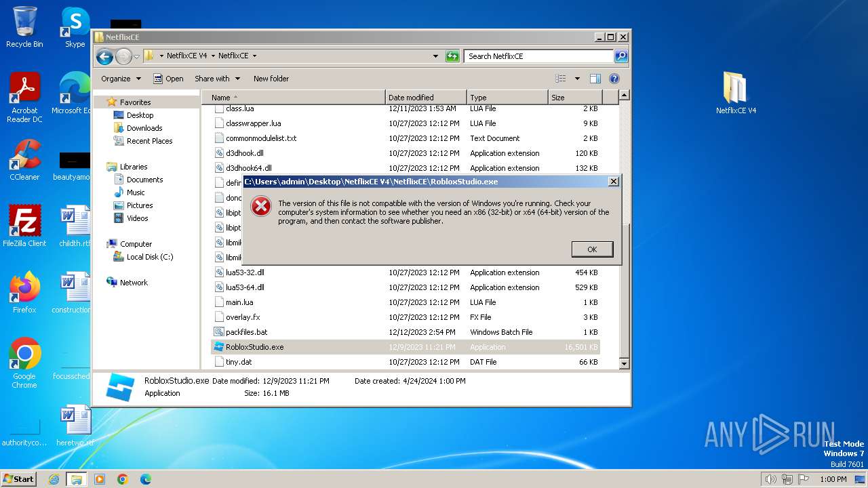Open Google Chrome desktop icon
This screenshot has height=488, width=868.
tap(24, 363)
